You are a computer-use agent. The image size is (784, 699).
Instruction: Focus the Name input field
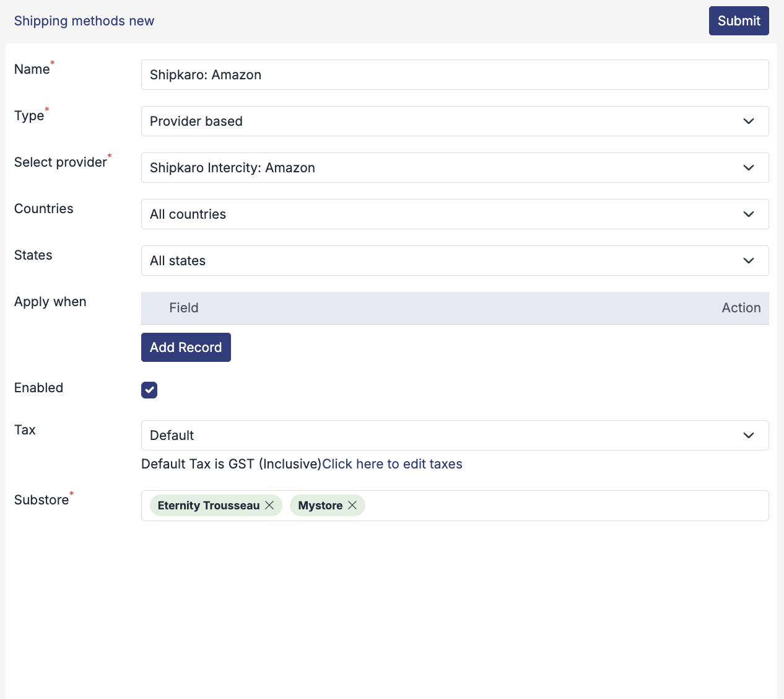point(455,75)
